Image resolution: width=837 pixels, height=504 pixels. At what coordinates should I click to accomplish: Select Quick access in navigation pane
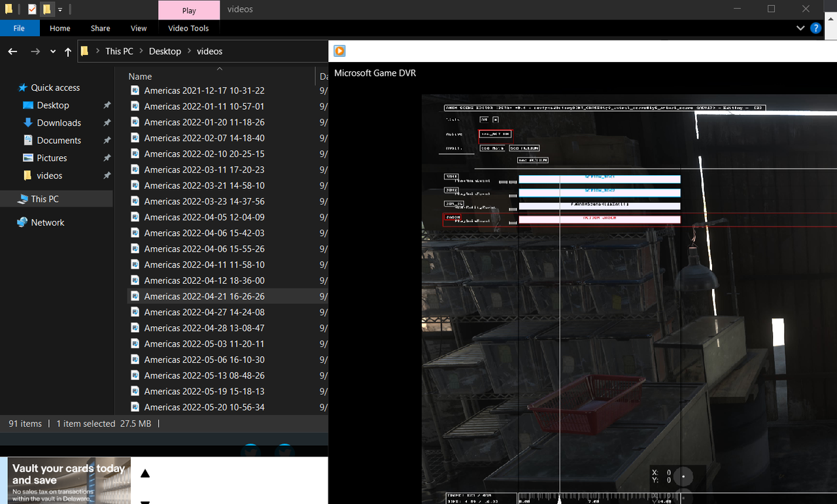point(55,88)
